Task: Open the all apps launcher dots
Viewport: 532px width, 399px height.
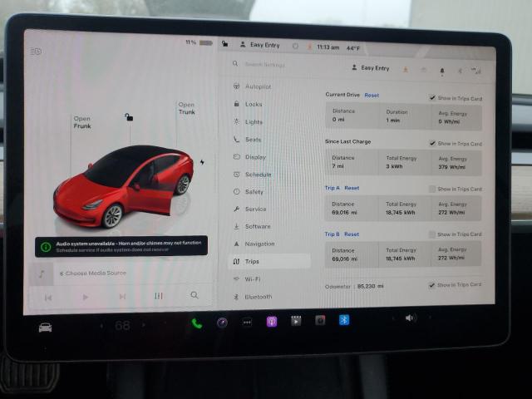Action: point(247,322)
